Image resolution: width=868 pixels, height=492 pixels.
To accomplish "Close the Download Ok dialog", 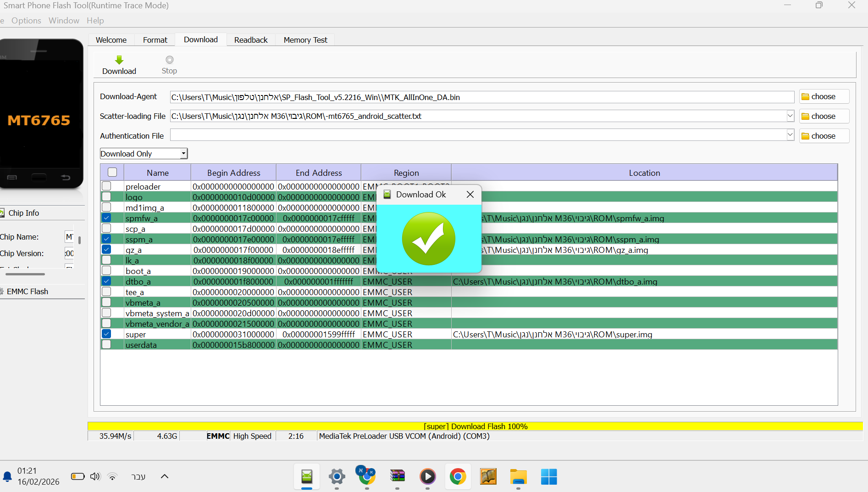I will click(x=470, y=195).
